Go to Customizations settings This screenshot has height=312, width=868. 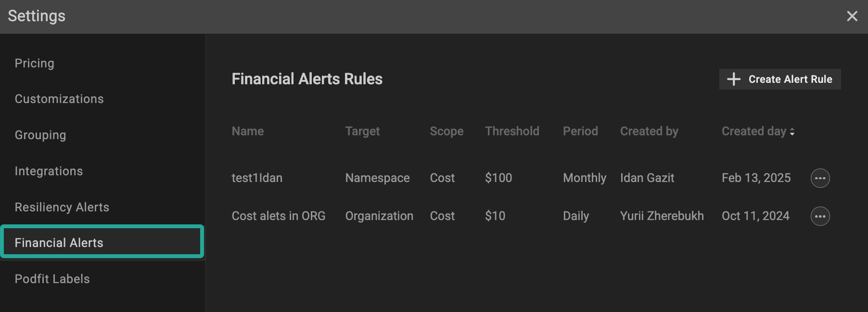coord(59,99)
